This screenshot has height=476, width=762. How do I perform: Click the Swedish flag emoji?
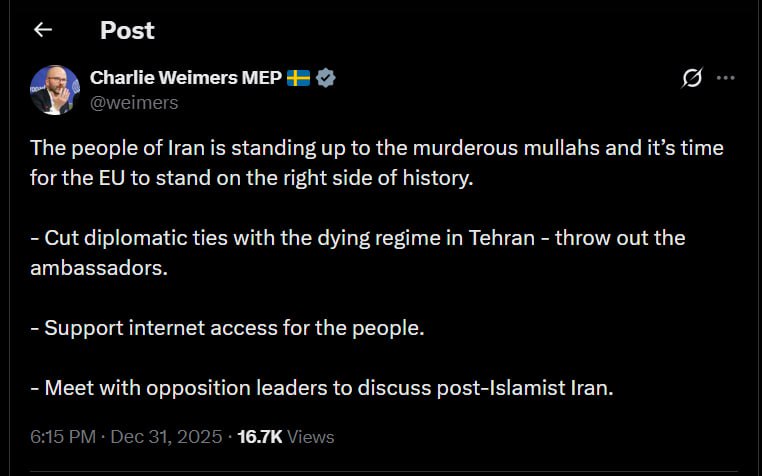coord(298,78)
